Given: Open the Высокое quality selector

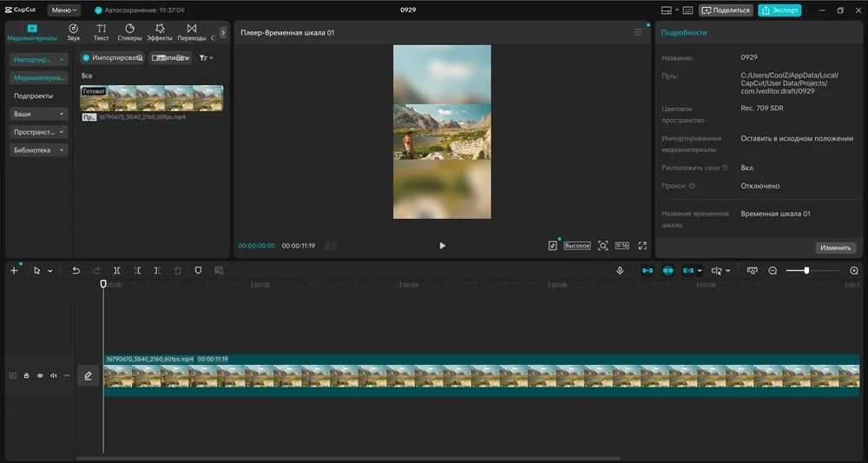Looking at the screenshot, I should point(577,245).
